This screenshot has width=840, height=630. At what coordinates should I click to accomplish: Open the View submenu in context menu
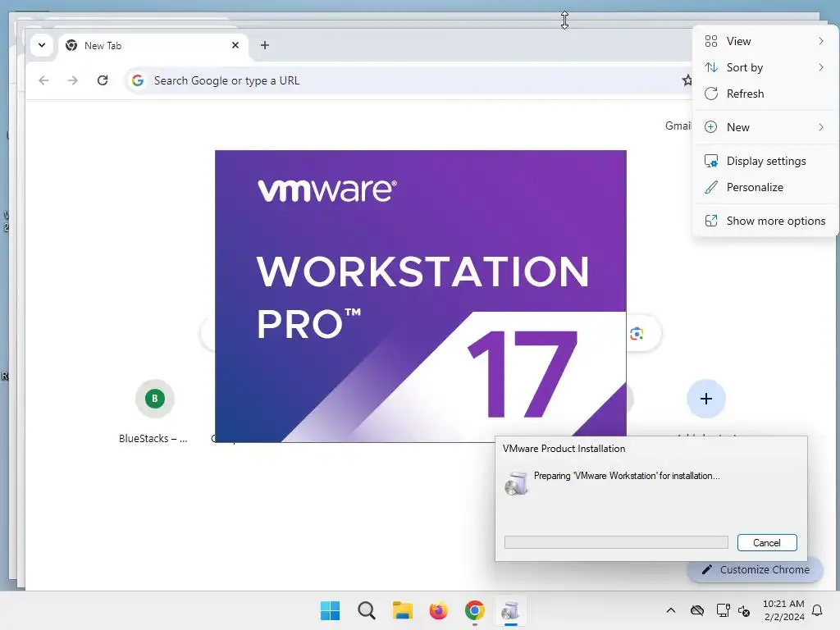[765, 41]
